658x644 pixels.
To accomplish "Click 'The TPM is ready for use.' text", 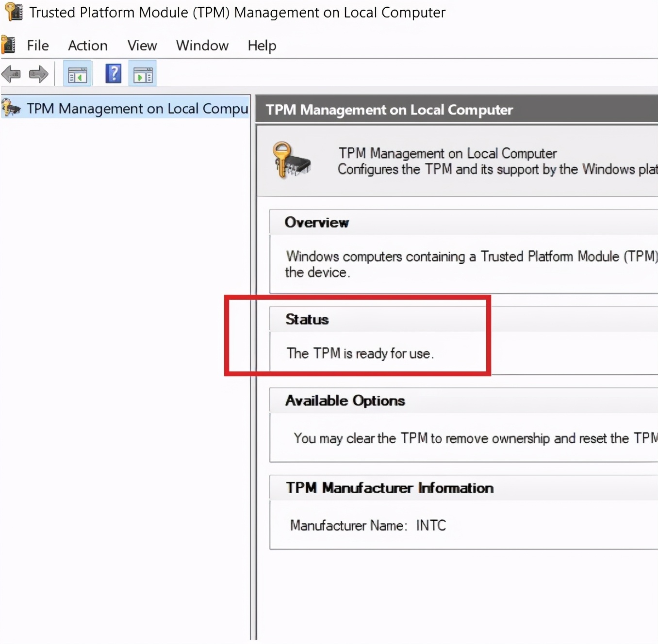I will coord(360,353).
